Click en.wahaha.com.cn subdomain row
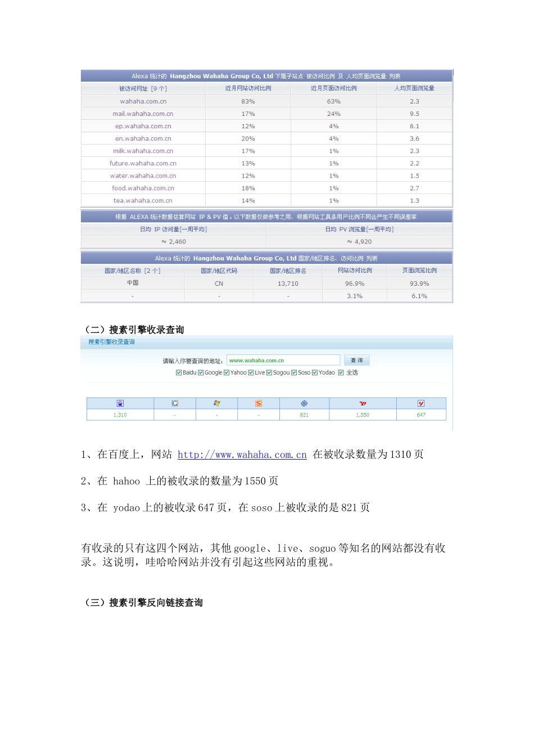This screenshot has width=534, height=756. [x=143, y=138]
